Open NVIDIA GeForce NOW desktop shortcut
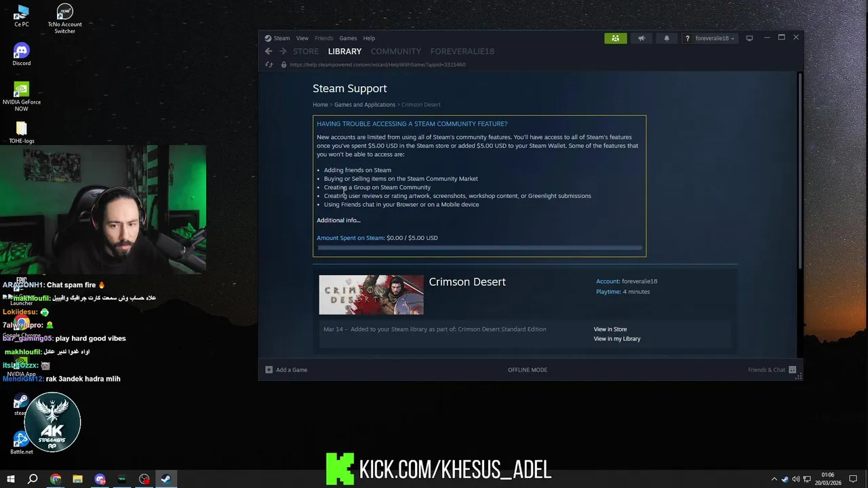 coord(21,97)
